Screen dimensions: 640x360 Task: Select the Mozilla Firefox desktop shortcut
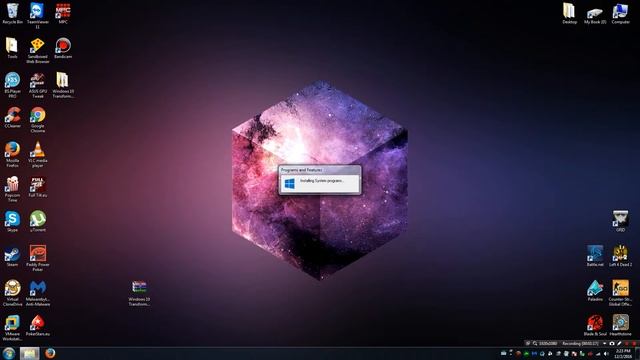coord(12,154)
